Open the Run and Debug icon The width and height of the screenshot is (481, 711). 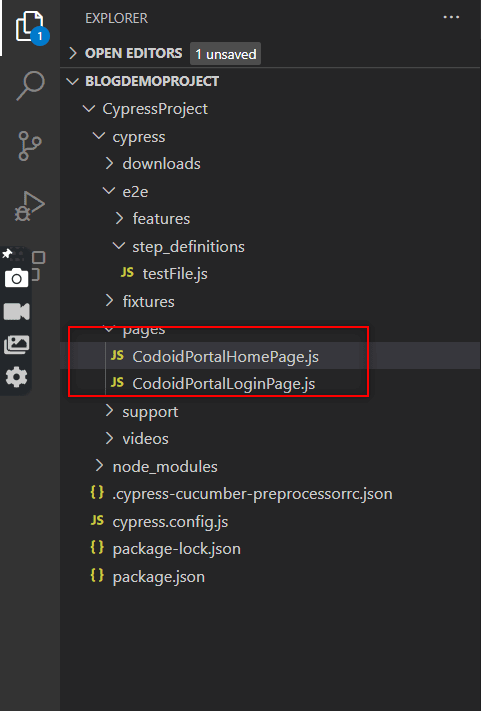[30, 206]
